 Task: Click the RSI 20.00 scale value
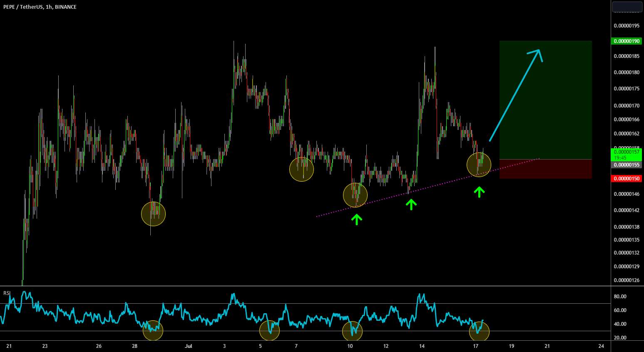click(620, 338)
